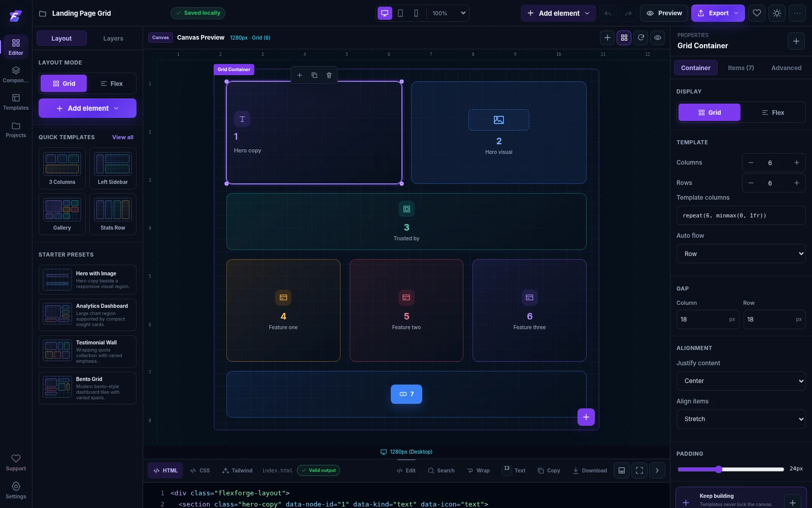The width and height of the screenshot is (812, 508).
Task: Open the Editor sidebar section
Action: point(16,47)
